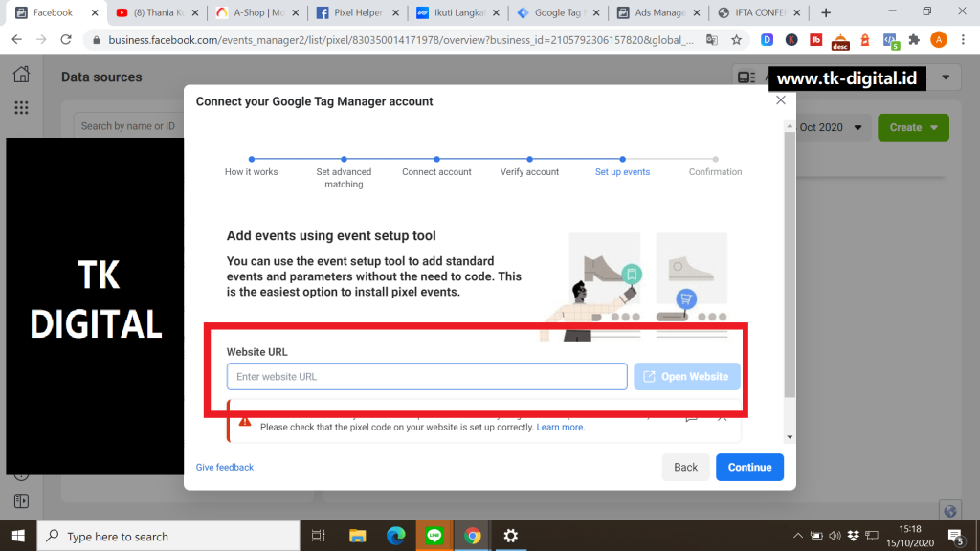
Task: Open the all-tools grid icon in sidebar
Action: pos(20,107)
